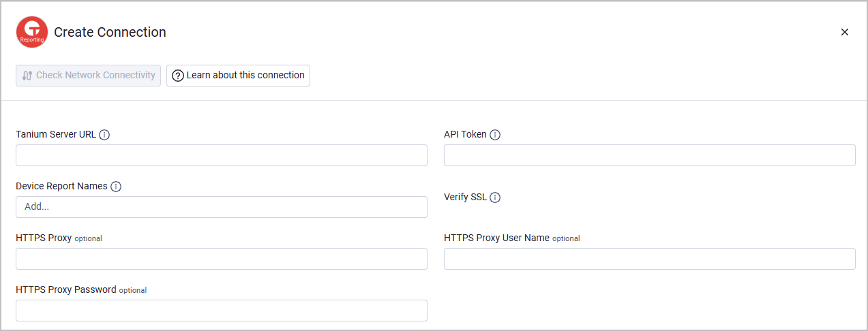
Task: View the Verify SSL info icon
Action: (x=495, y=198)
